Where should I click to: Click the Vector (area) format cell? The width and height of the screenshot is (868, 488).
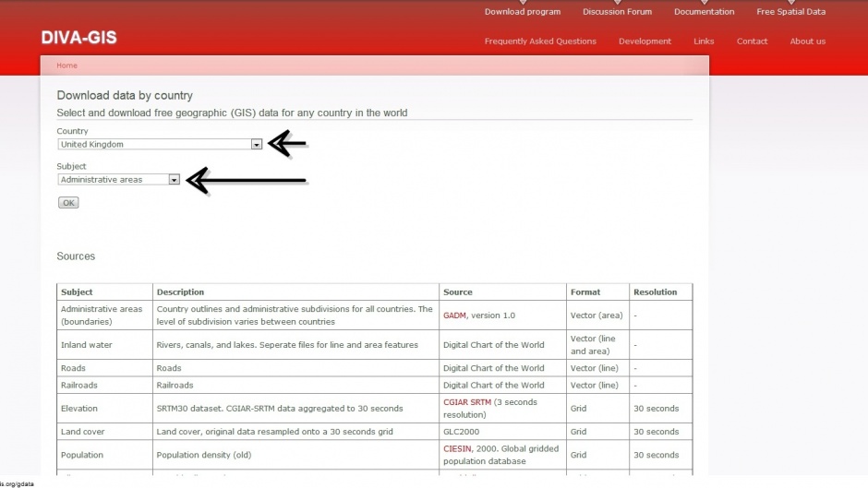point(597,315)
